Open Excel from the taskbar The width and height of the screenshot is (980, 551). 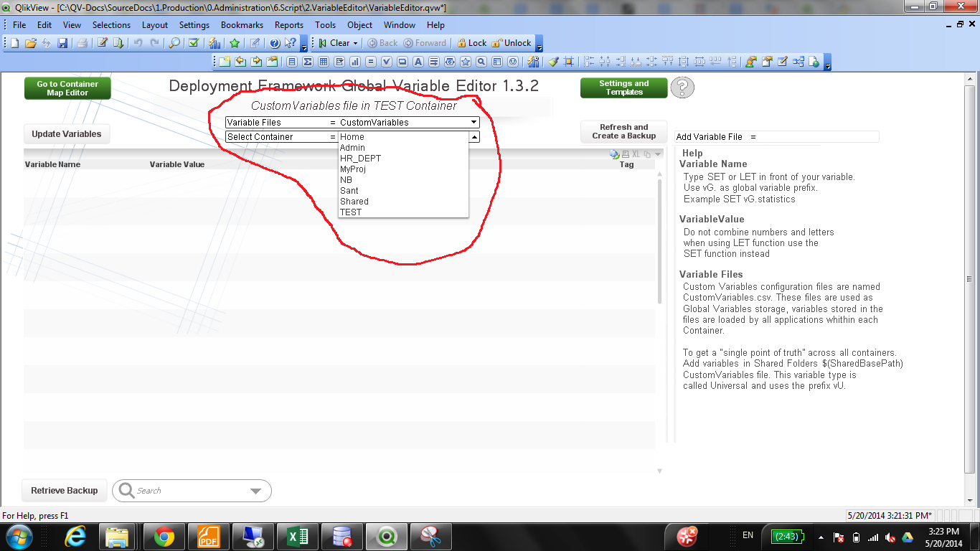point(298,536)
